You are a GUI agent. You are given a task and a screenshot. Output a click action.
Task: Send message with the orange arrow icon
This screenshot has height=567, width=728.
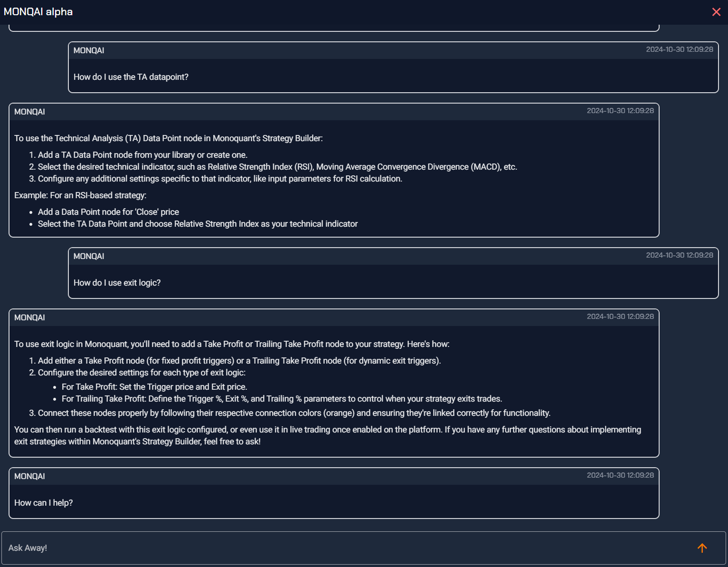(x=702, y=548)
